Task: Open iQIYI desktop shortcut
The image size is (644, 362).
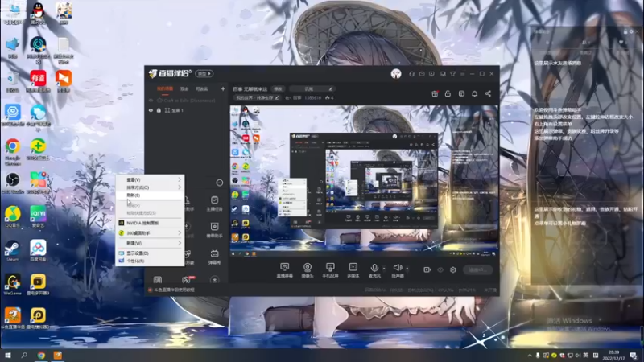Action: pos(38,216)
